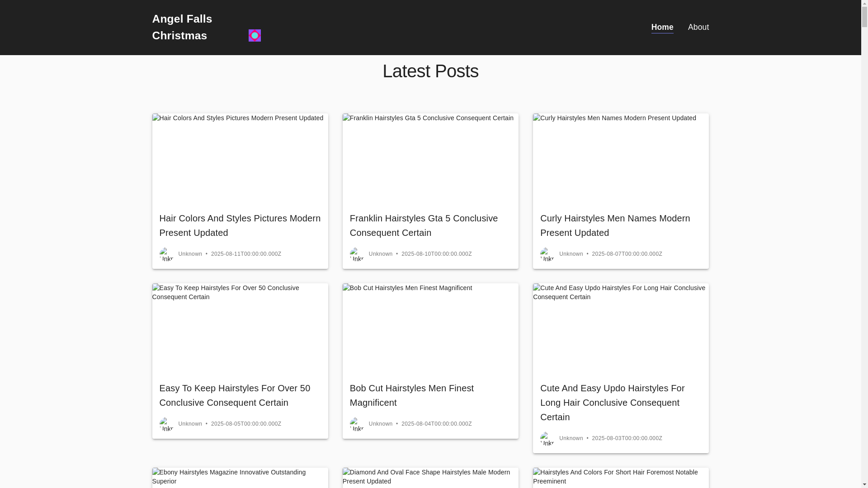
Task: Click Unknown author name on Bob Cut post
Action: click(381, 424)
